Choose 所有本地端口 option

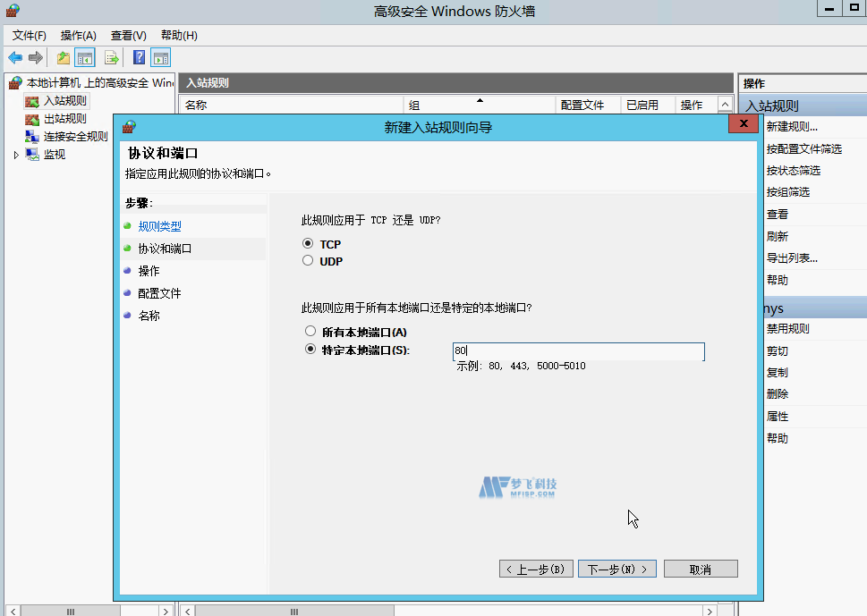click(x=310, y=331)
